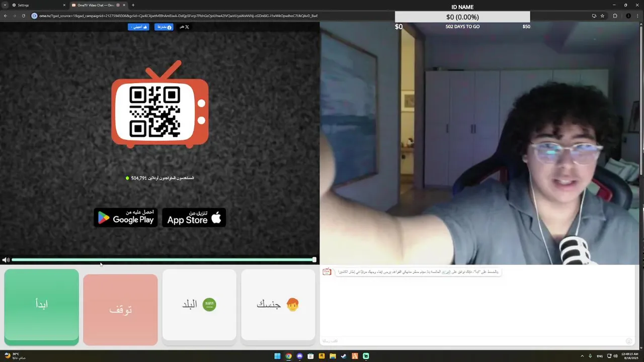Click the OmeTV icon beside the chat notice
Screen dimensions: 644x362
327,271
